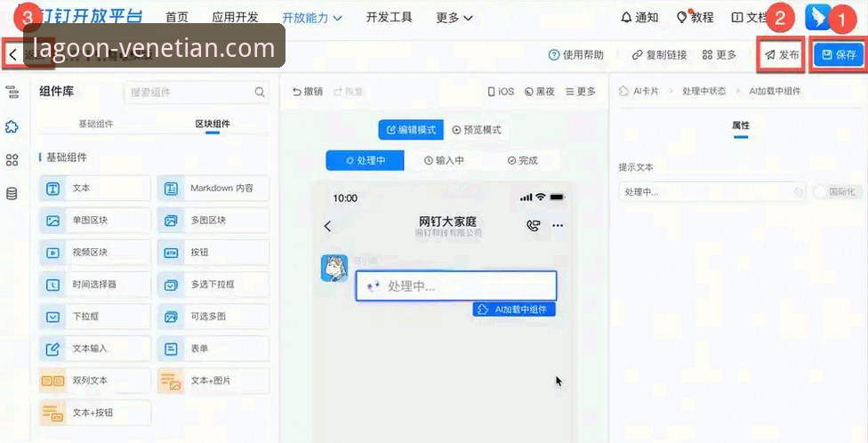The height and width of the screenshot is (443, 868).
Task: Expand the 开放能力 dropdown menu
Action: click(311, 18)
